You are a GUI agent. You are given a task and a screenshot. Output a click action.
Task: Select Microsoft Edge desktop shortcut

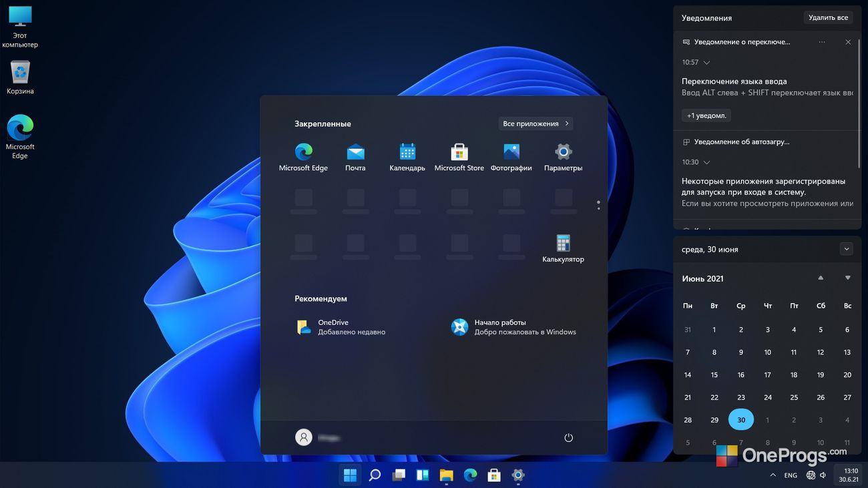[20, 137]
